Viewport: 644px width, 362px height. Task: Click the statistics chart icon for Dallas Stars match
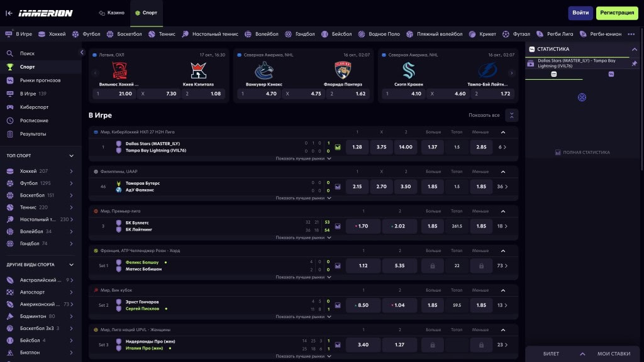pos(338,147)
